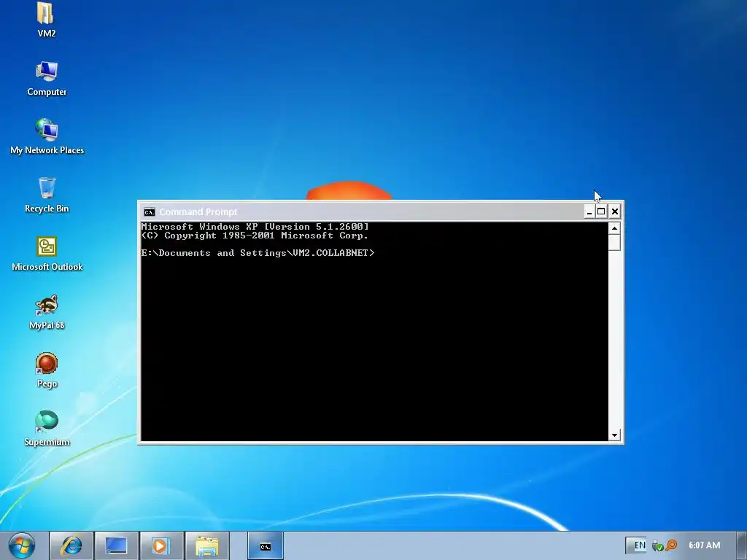Open Windows Explorer folder taskbar icon
Viewport: 747px width, 560px height.
pyautogui.click(x=206, y=545)
